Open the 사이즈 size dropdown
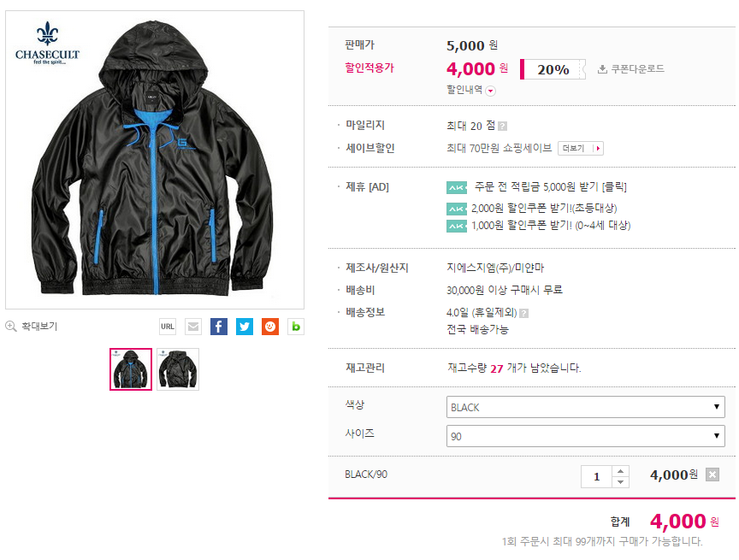739x560 pixels. pos(586,437)
